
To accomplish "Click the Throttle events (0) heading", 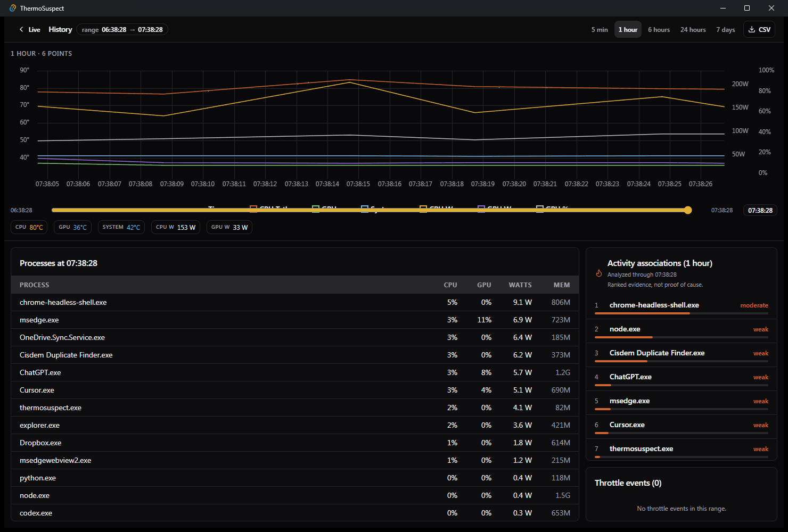I will [628, 483].
